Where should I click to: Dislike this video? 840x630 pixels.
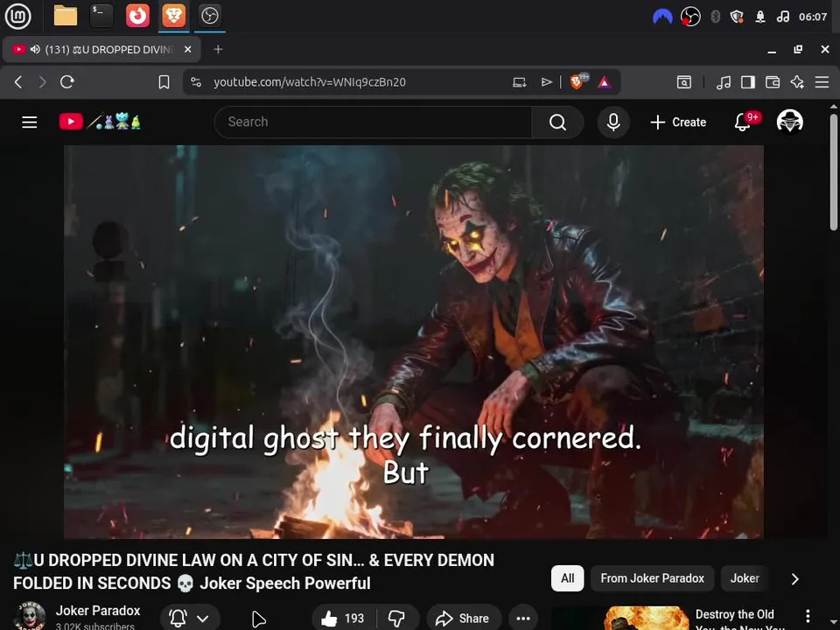397,619
